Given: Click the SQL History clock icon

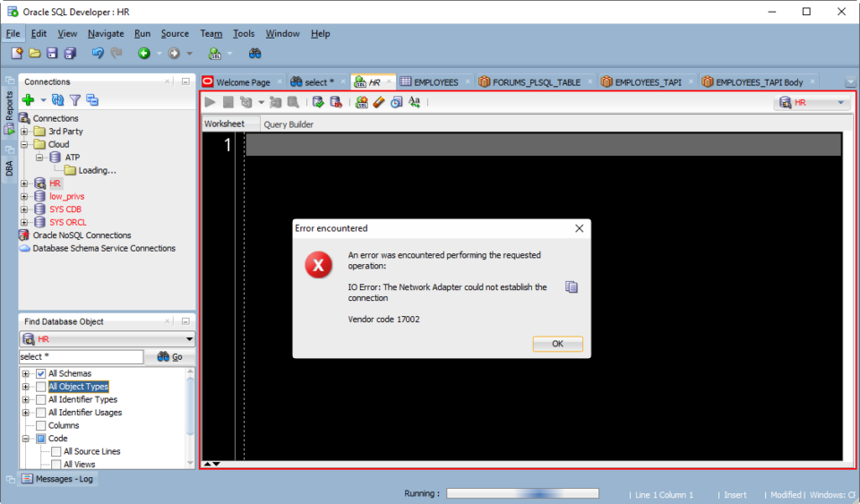Looking at the screenshot, I should coord(396,102).
